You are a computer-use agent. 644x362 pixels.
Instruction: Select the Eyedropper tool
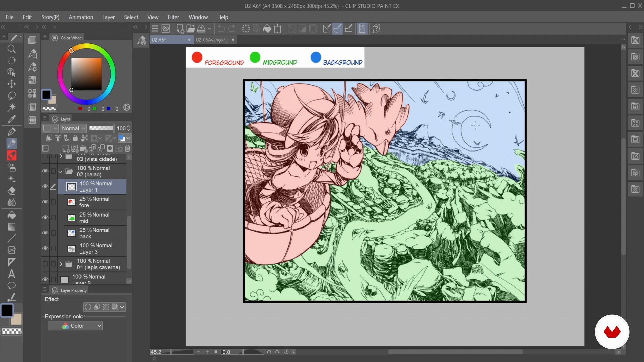[x=11, y=119]
